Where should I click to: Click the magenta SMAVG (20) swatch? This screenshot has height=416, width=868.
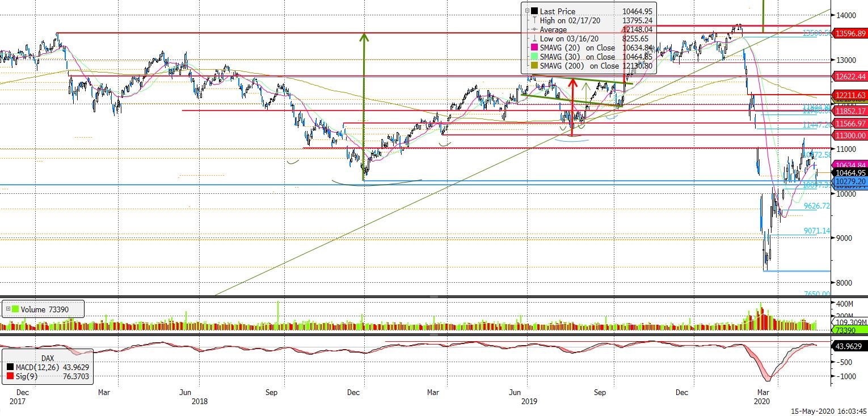[534, 48]
